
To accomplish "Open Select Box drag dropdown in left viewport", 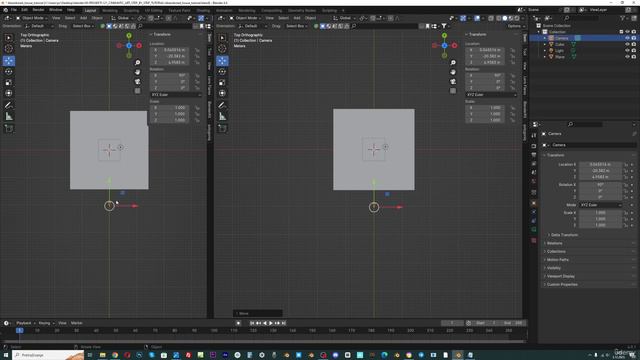I will coord(83,26).
